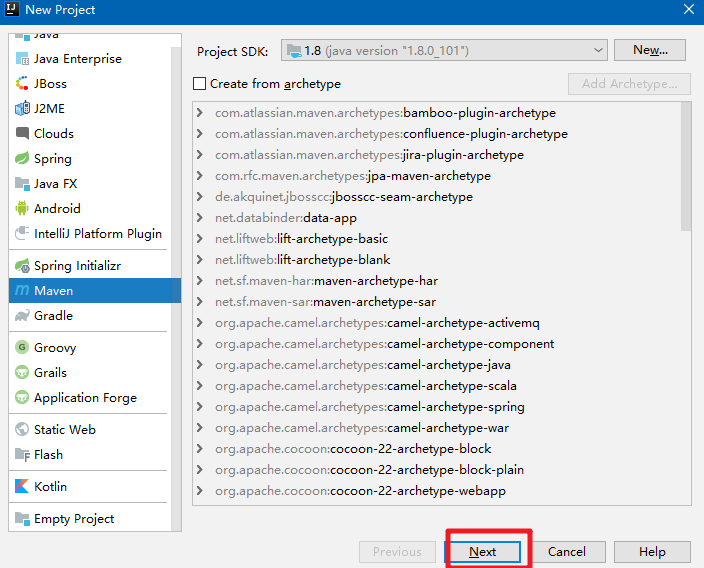Click the Kotlin logo icon
The width and height of the screenshot is (704, 568).
[x=22, y=486]
